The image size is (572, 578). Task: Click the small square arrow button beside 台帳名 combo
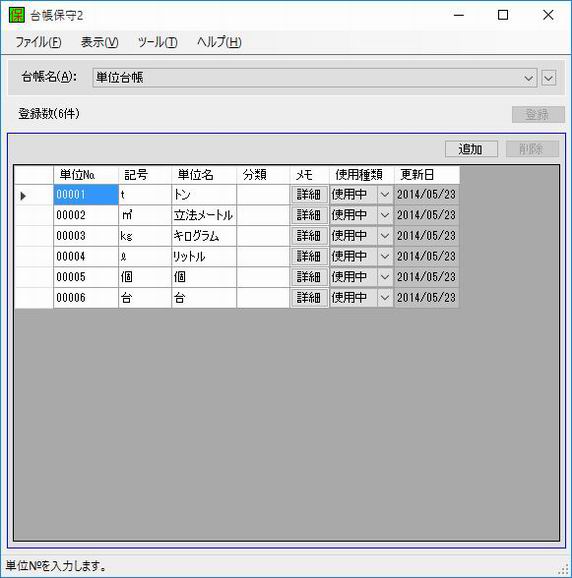pyautogui.click(x=548, y=78)
